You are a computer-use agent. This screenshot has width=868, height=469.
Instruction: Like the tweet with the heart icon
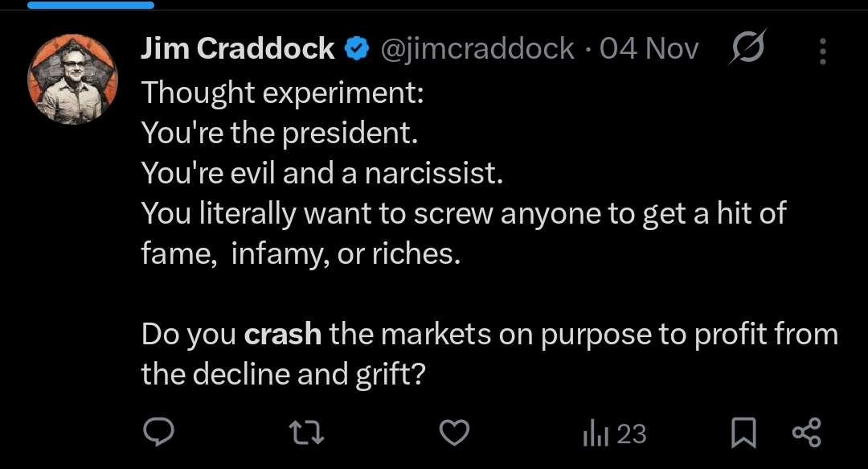pos(456,434)
